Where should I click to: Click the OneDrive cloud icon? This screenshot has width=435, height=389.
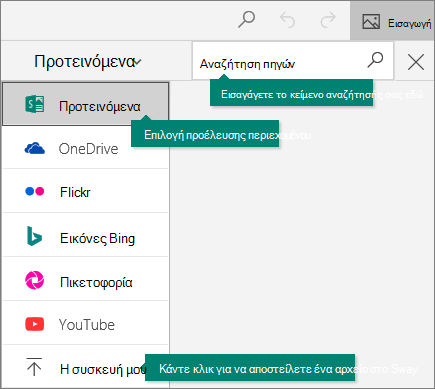35,148
